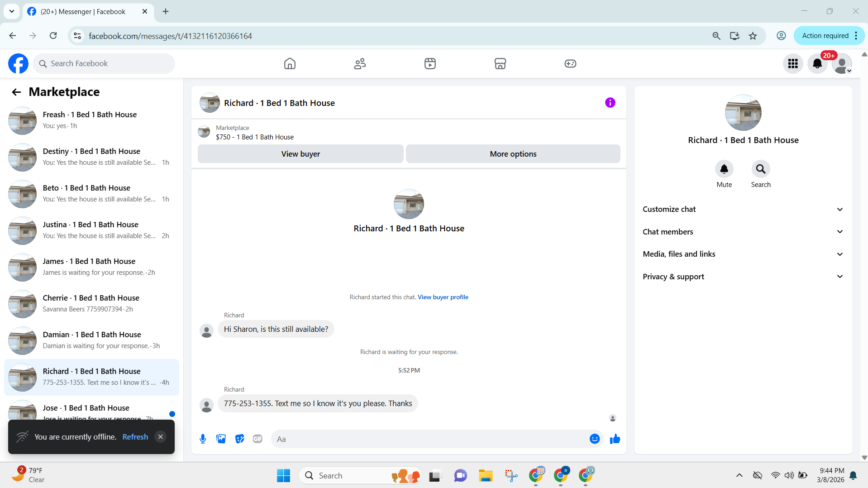Open the Video/Reels icon in top navigation
Image resolution: width=868 pixels, height=488 pixels.
tap(430, 63)
